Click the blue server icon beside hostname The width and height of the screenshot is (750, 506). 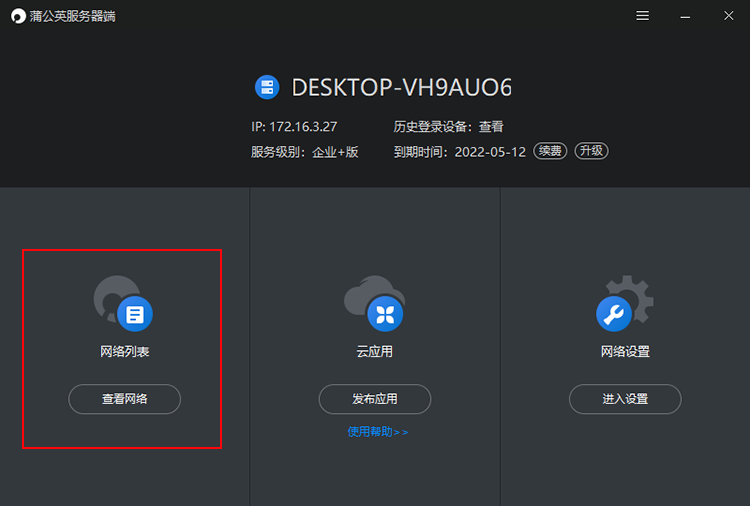266,87
